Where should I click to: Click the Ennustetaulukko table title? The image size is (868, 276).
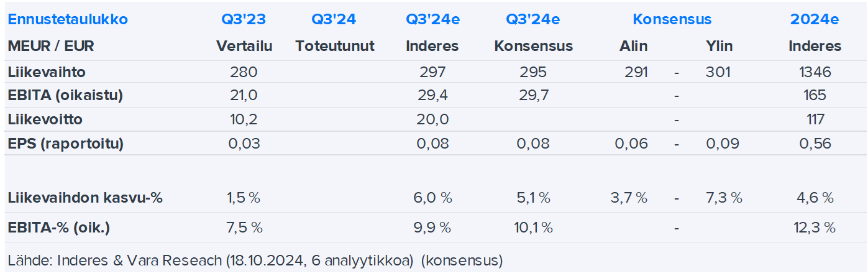[x=68, y=19]
